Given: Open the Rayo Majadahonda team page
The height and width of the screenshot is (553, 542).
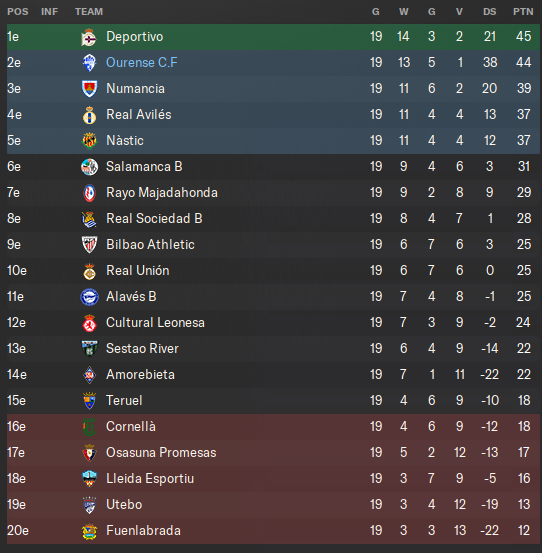Looking at the screenshot, I should pyautogui.click(x=162, y=193).
